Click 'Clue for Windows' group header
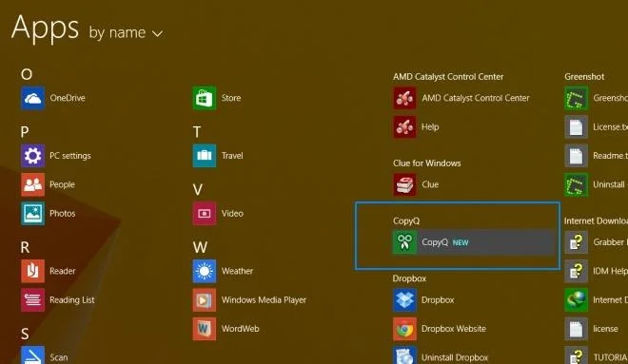The height and width of the screenshot is (364, 628). (x=427, y=163)
